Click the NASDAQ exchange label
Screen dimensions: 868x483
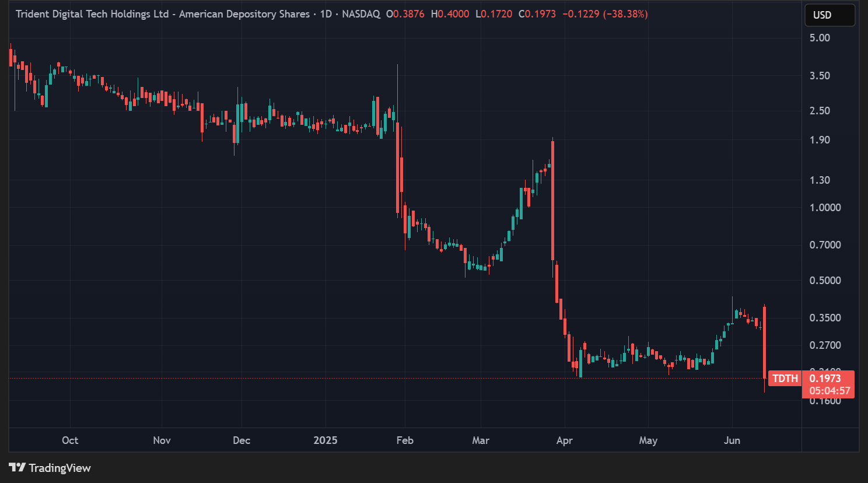(x=360, y=14)
